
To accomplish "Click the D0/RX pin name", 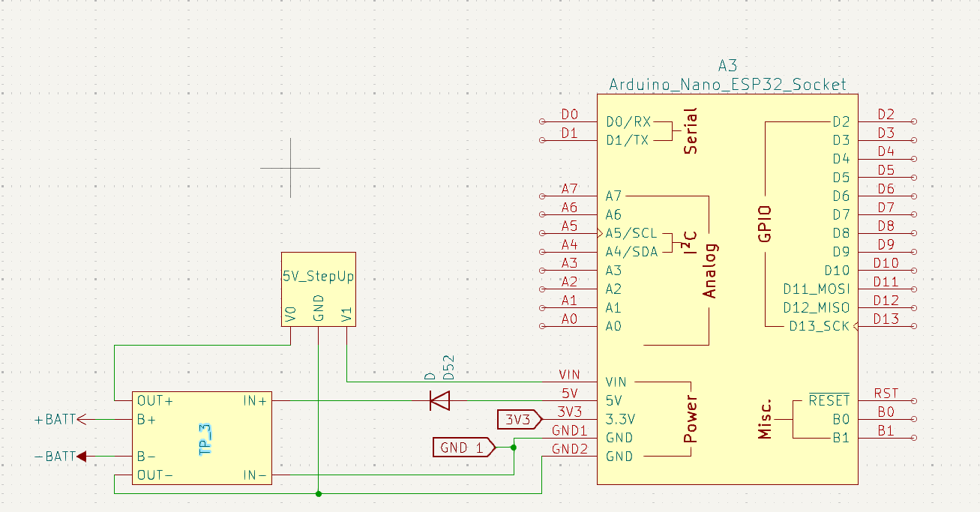I will pos(628,121).
